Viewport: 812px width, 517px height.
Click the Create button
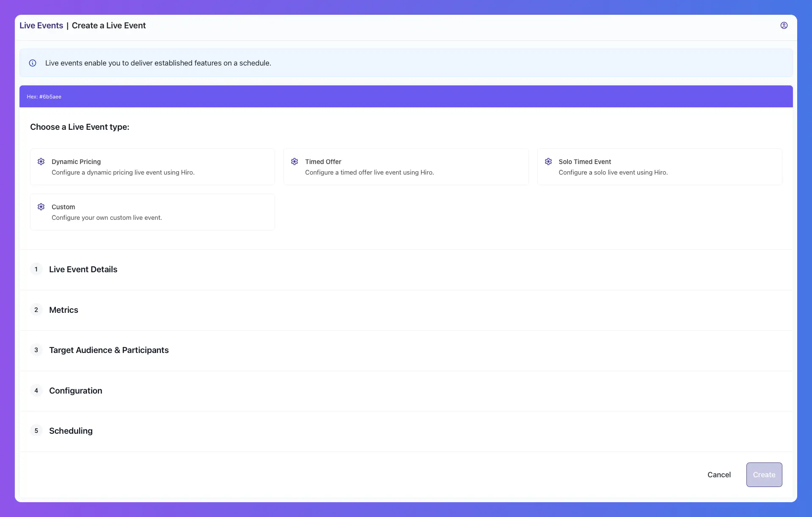click(764, 475)
